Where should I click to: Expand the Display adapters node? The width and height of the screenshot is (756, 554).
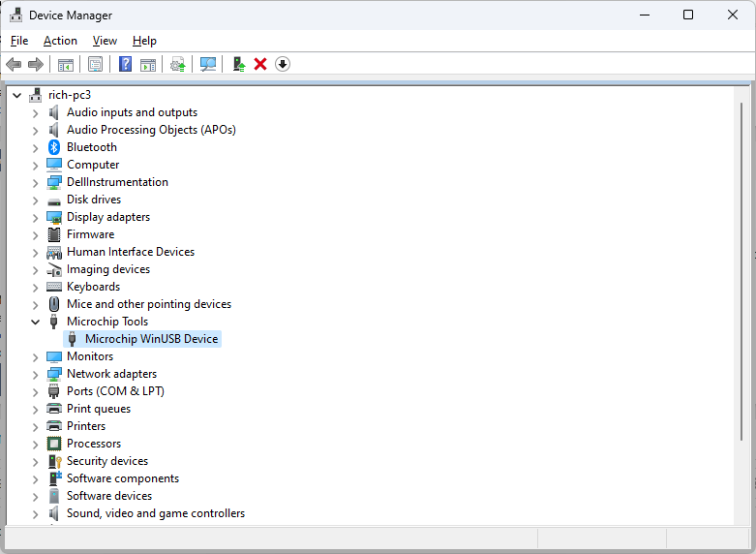coord(36,217)
